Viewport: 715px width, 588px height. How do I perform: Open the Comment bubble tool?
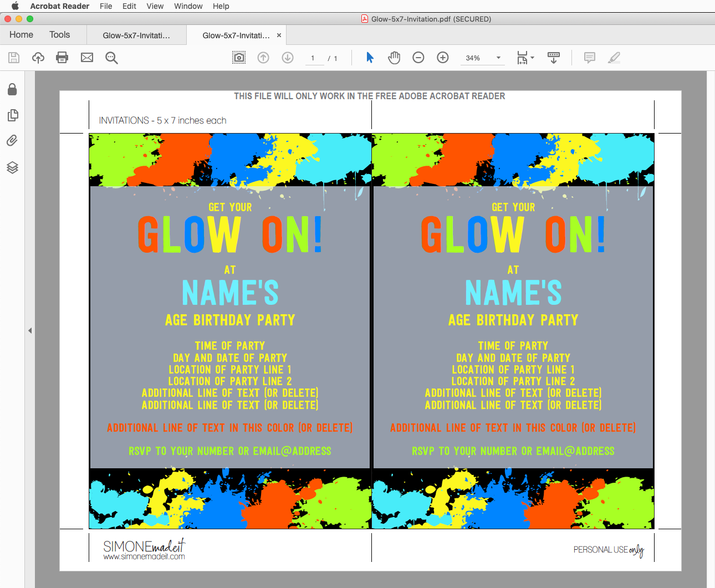point(589,57)
